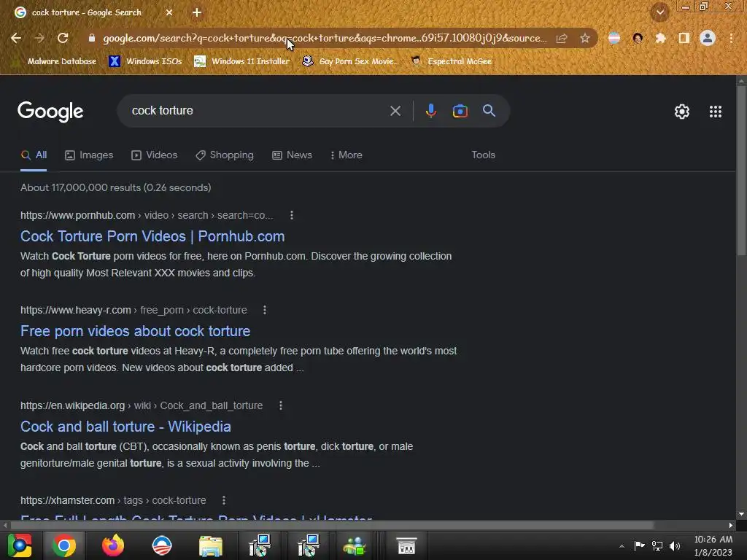This screenshot has height=560, width=747.
Task: Open the Action Center flag icon
Action: (639, 545)
